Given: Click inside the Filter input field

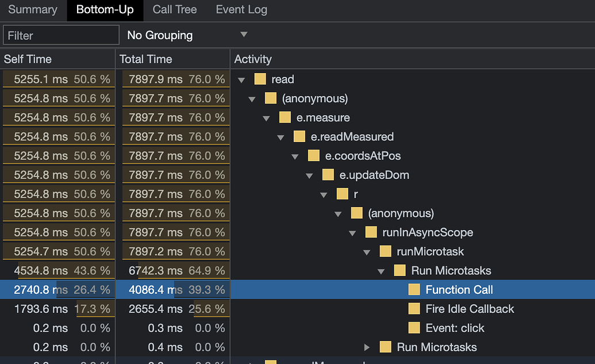Looking at the screenshot, I should coord(60,35).
